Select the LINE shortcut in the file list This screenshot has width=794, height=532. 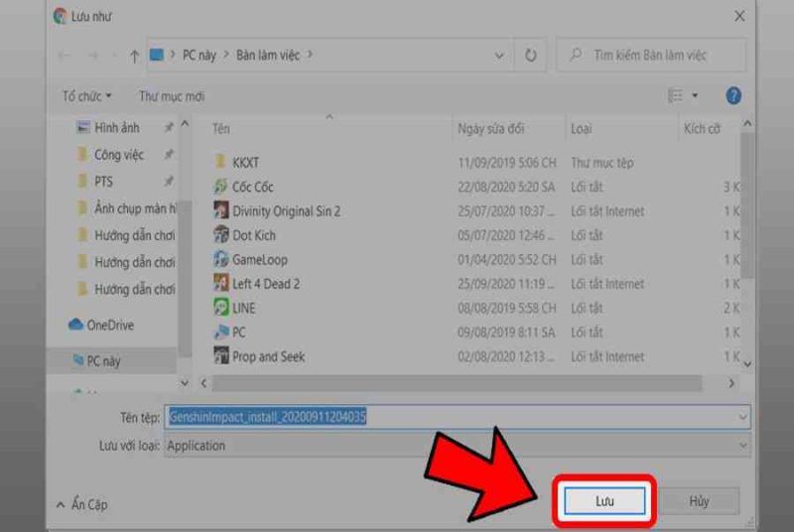tap(243, 308)
